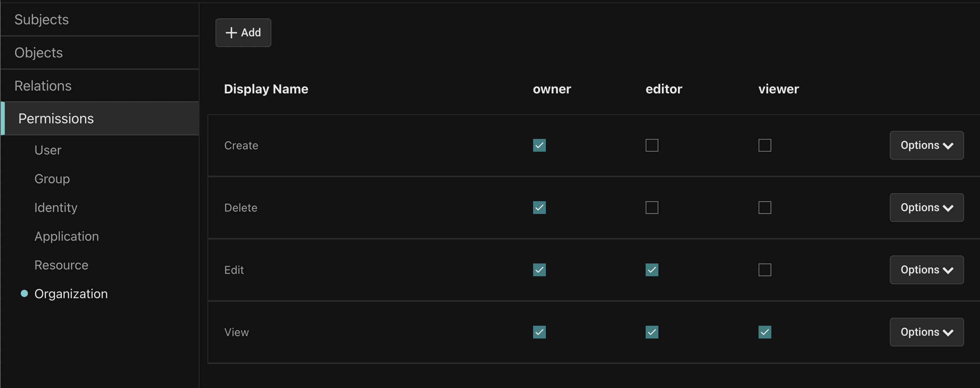Open the Subjects section
The height and width of the screenshot is (388, 980).
(x=41, y=20)
